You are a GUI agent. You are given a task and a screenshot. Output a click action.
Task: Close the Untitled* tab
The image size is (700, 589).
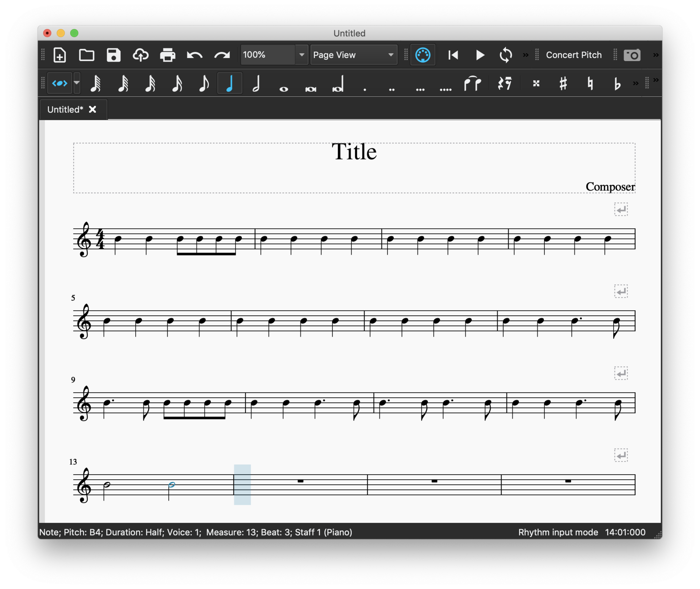[x=93, y=109]
